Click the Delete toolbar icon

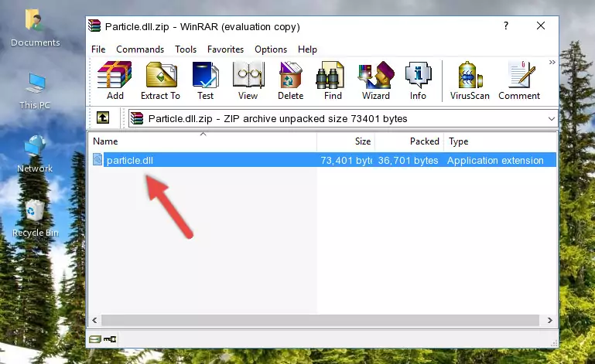pos(290,81)
